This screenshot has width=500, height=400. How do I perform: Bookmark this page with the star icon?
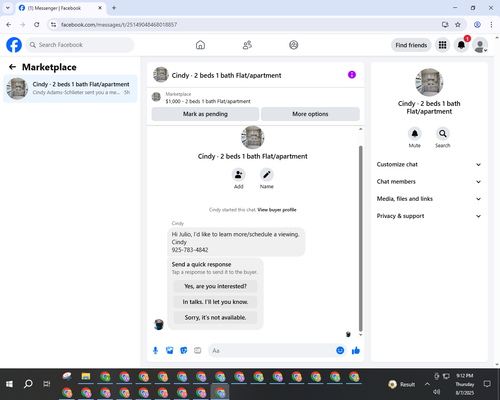point(458,24)
